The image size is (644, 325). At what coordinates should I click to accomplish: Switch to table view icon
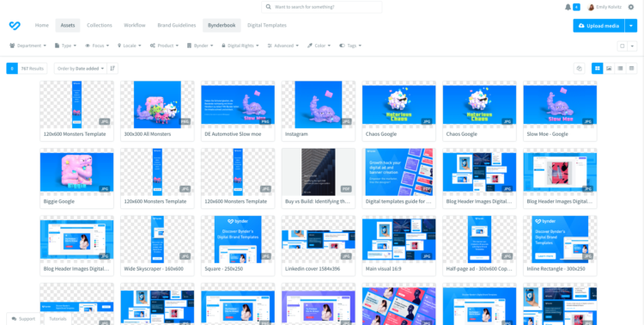coord(631,68)
